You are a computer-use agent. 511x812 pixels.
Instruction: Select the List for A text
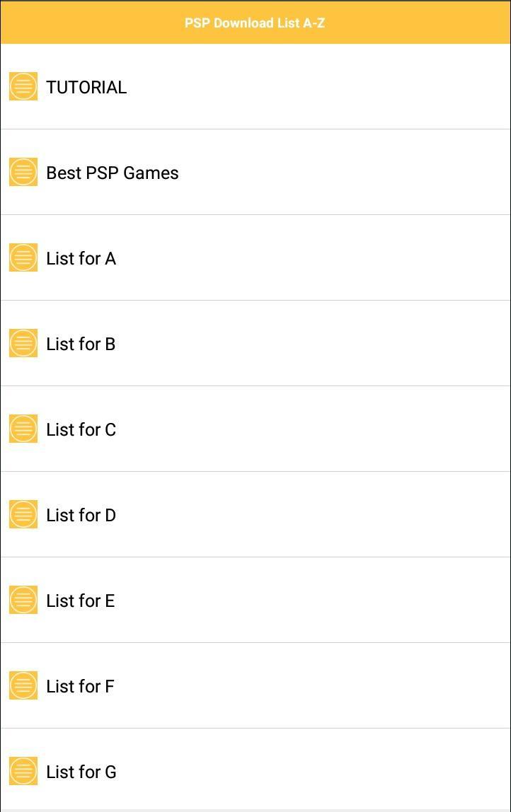[x=81, y=258]
